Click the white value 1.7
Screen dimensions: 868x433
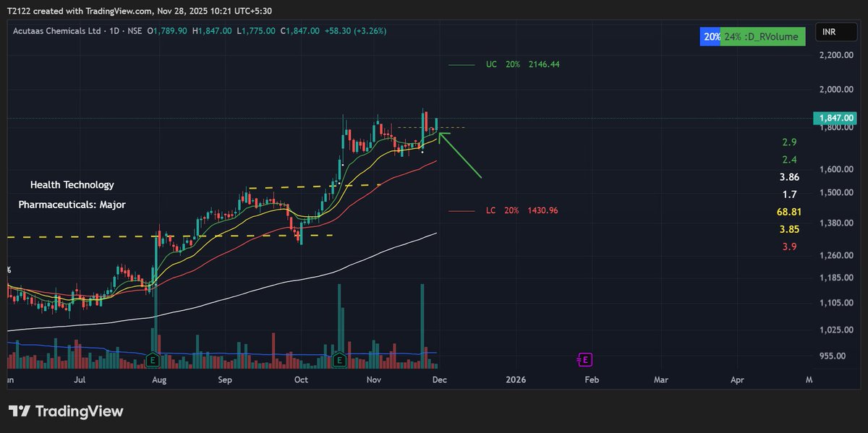tap(790, 194)
